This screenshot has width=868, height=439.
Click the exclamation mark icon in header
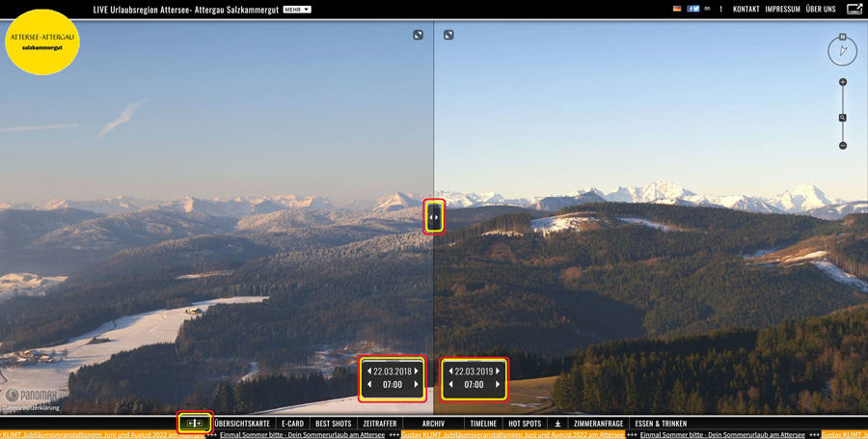pyautogui.click(x=720, y=9)
